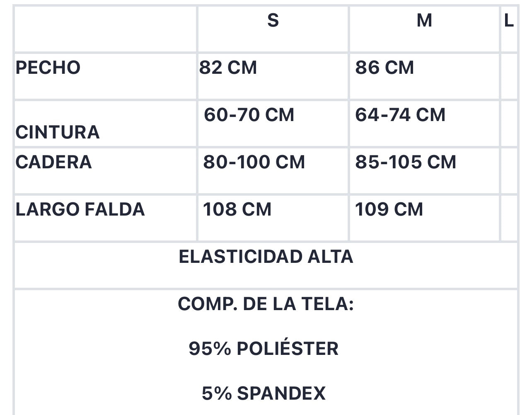Click the 95% POLIÉSTER text
The height and width of the screenshot is (415, 532).
coord(264,349)
